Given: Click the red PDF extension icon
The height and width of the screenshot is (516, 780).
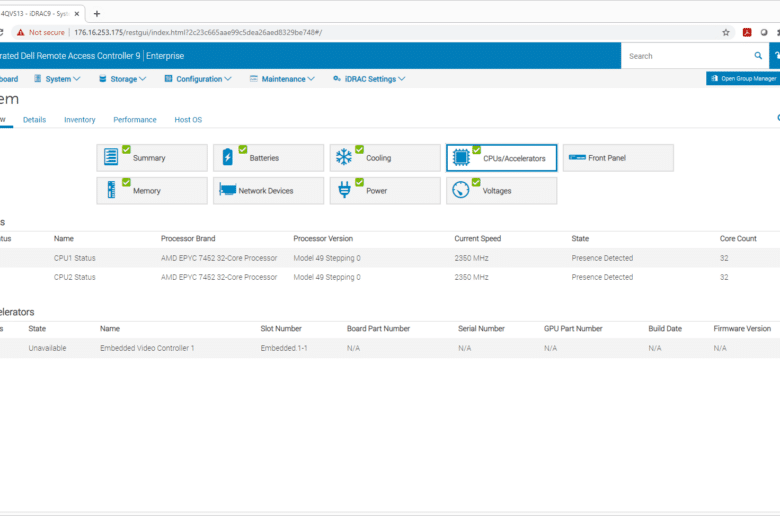Looking at the screenshot, I should (x=747, y=32).
